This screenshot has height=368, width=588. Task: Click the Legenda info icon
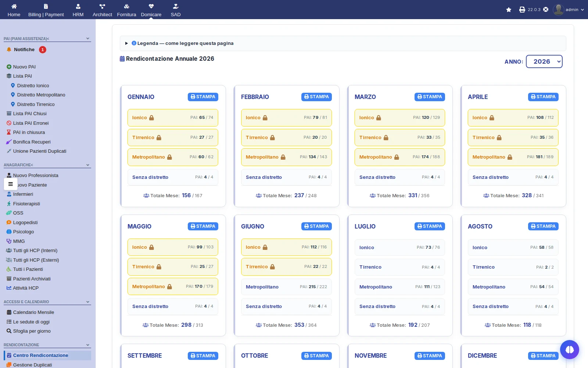coord(134,43)
